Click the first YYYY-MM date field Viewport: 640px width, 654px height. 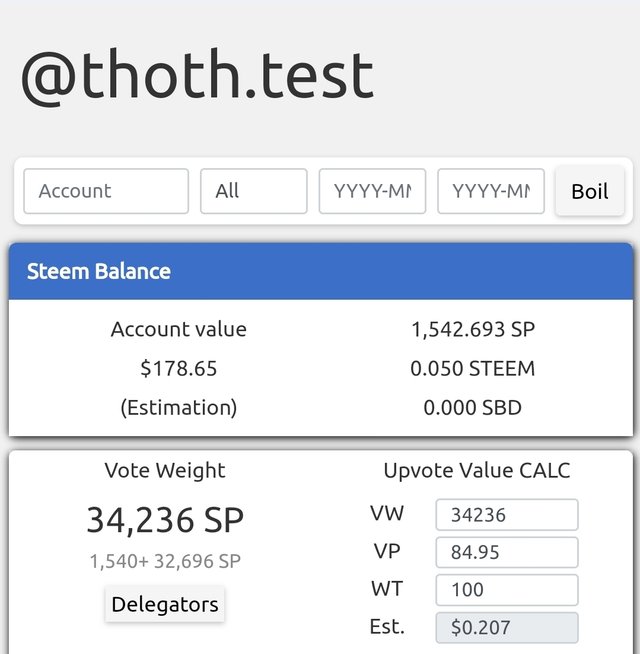pyautogui.click(x=372, y=191)
